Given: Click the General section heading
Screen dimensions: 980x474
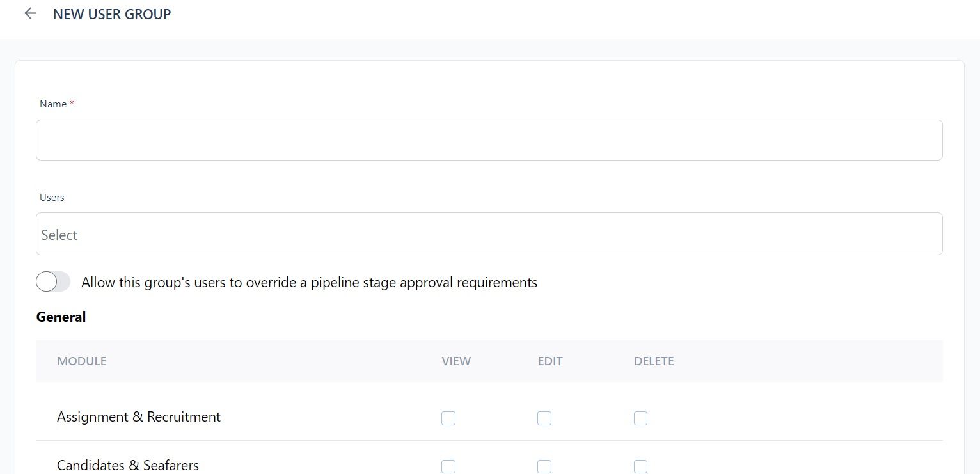Looking at the screenshot, I should coord(61,317).
